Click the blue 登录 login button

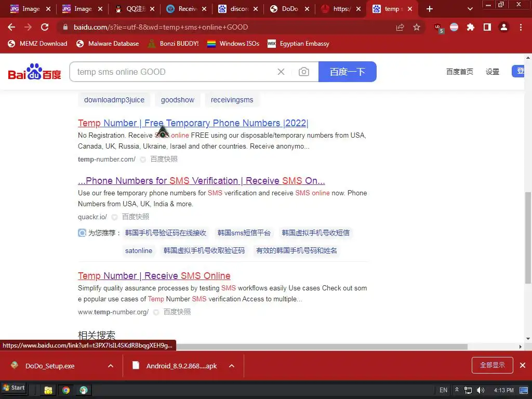[519, 71]
